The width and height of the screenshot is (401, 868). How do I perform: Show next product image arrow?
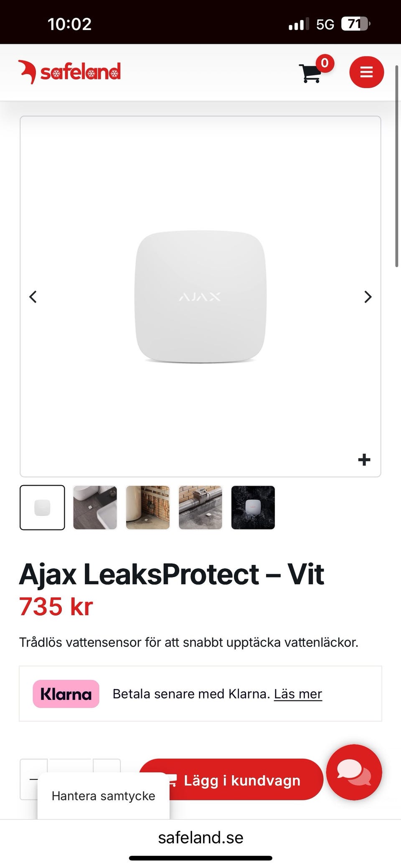(x=368, y=297)
